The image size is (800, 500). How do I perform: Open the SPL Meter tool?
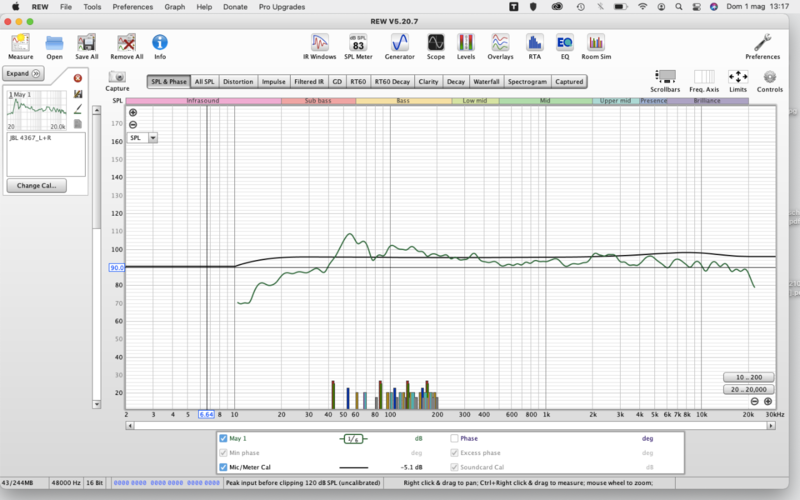357,44
